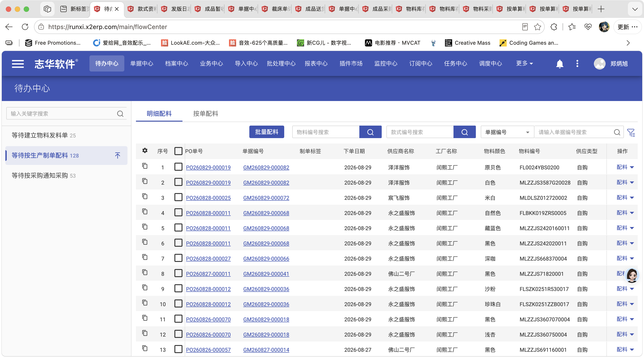The height and width of the screenshot is (358, 644).
Task: Bookmark page with the star icon
Action: click(x=537, y=27)
